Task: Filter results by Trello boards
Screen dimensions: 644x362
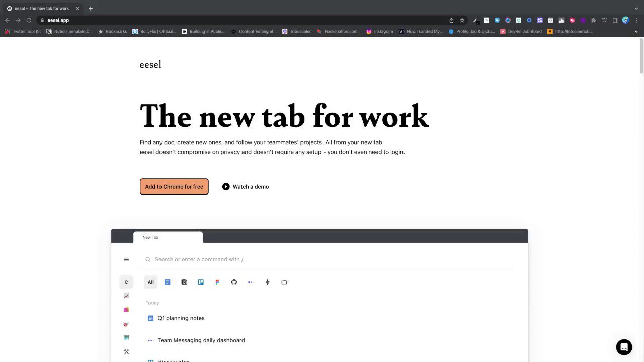Action: tap(200, 282)
